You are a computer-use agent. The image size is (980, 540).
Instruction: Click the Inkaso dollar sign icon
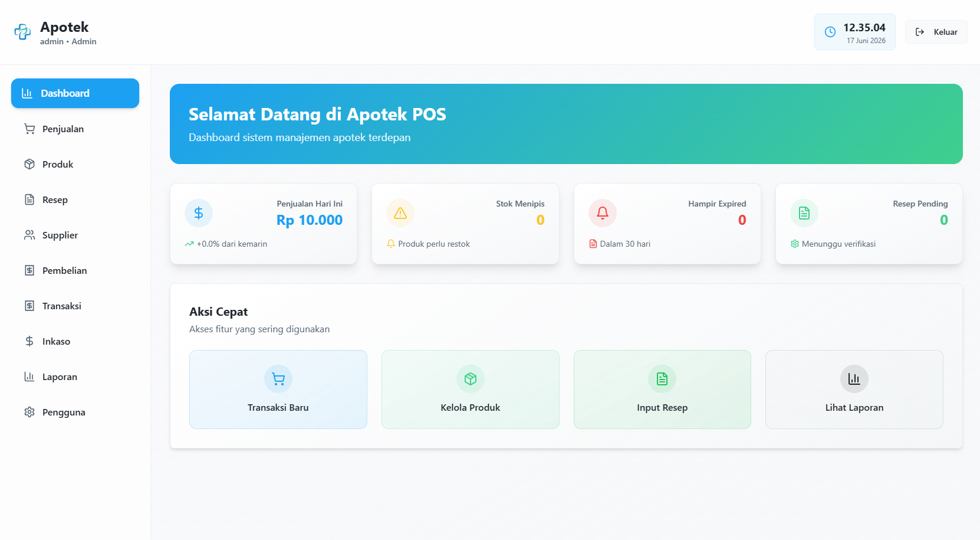(29, 341)
